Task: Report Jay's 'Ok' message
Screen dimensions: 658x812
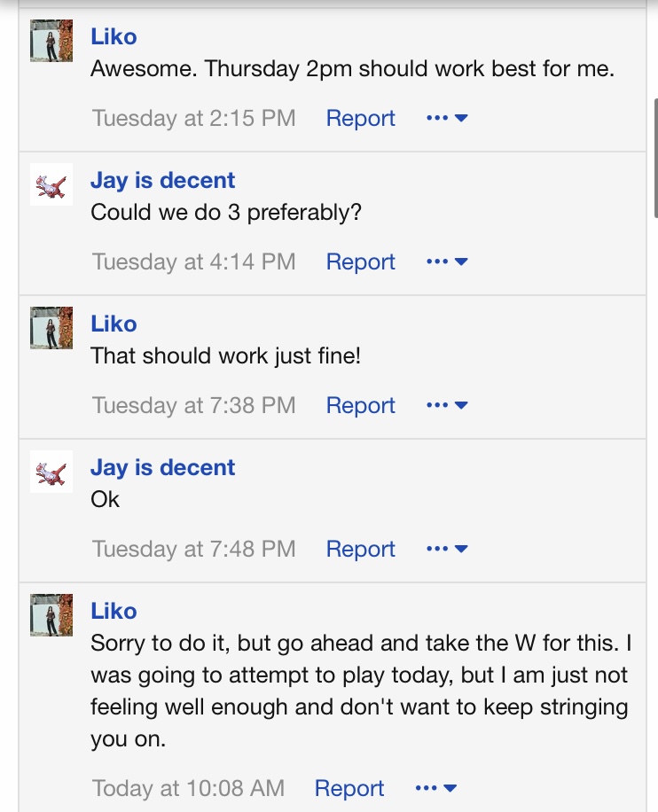Action: click(361, 549)
